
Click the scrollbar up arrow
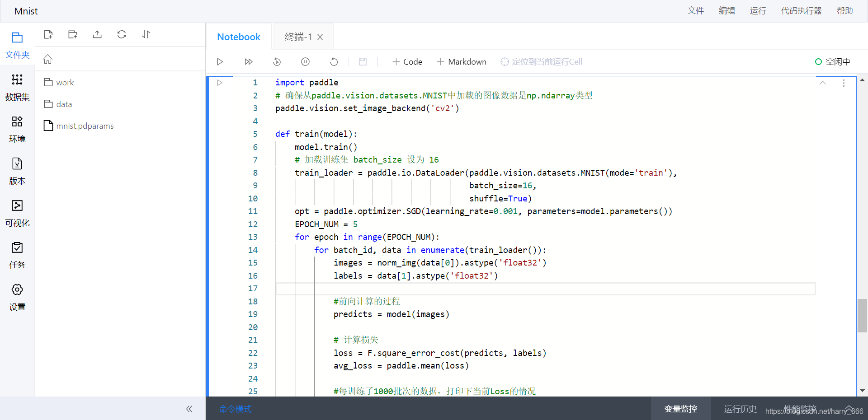tap(862, 80)
